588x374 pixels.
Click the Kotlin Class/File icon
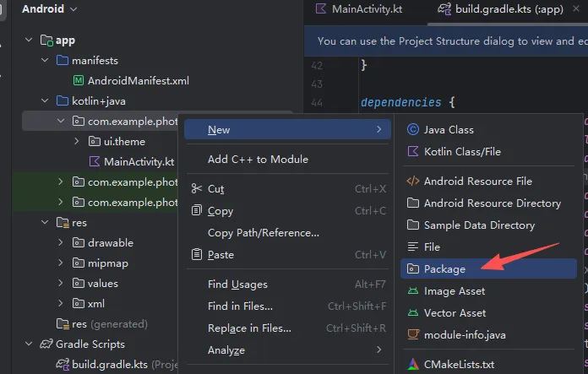[x=413, y=151]
